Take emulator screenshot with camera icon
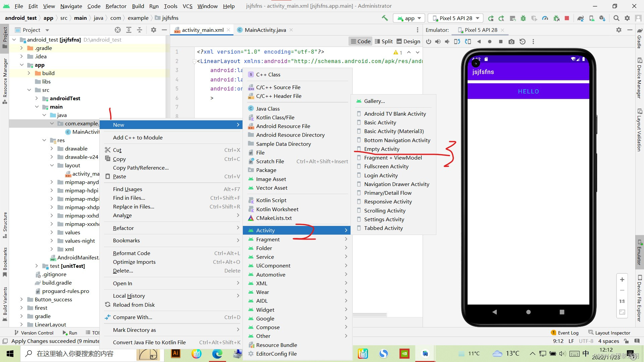This screenshot has width=644, height=362. click(511, 42)
